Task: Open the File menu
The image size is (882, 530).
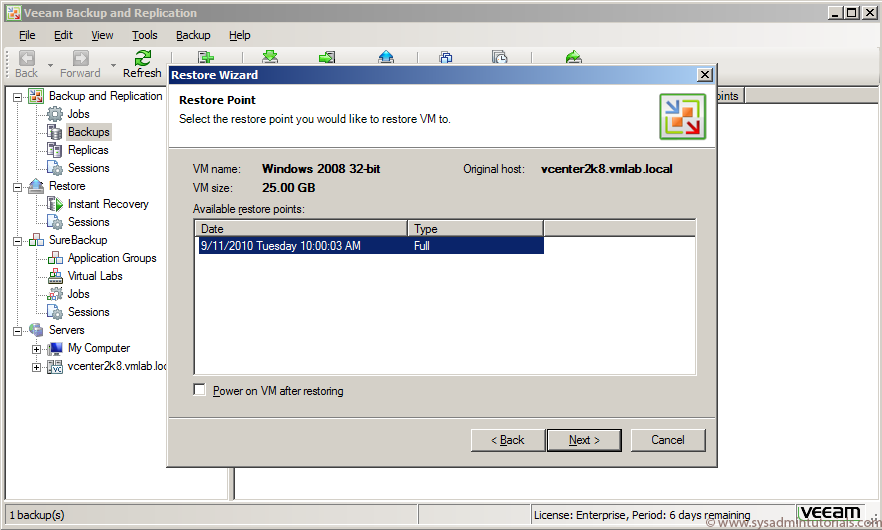Action: pos(27,35)
